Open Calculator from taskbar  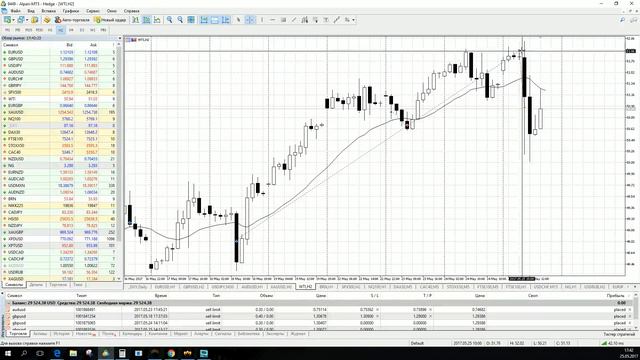[x=122, y=353]
